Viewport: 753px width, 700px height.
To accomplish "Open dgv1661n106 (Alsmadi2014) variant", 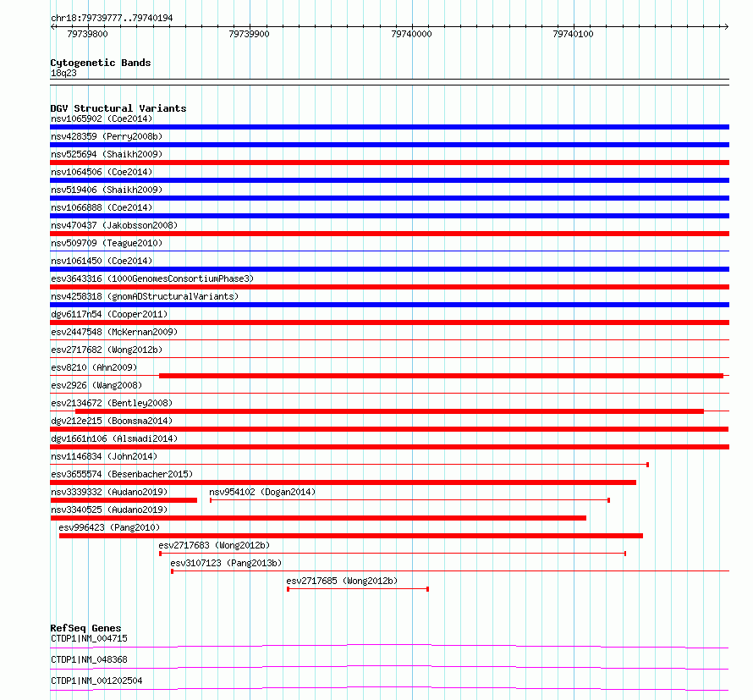I will [x=114, y=438].
